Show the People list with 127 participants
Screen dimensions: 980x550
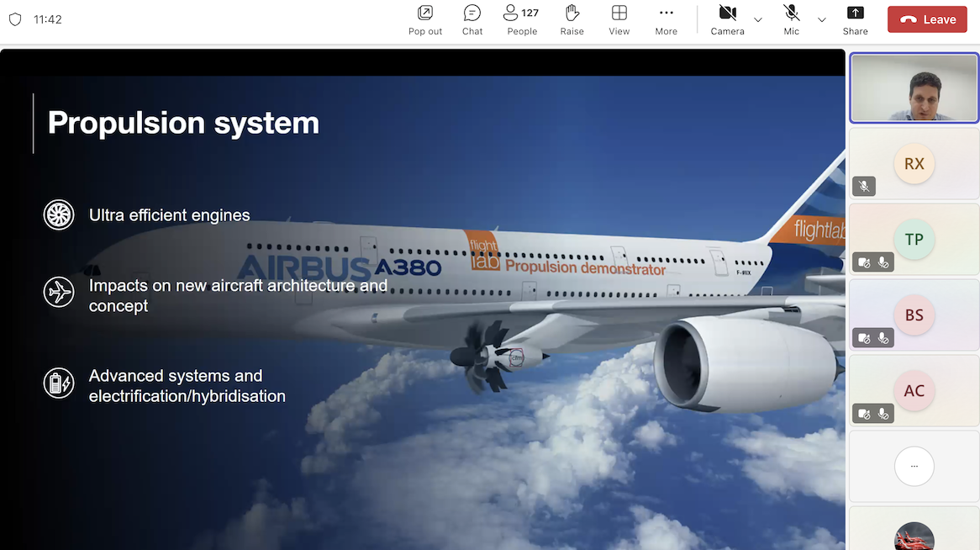tap(521, 19)
